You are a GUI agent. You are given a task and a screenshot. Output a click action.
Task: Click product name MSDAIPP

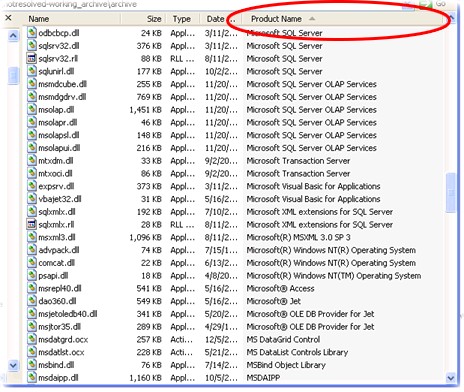(x=263, y=378)
